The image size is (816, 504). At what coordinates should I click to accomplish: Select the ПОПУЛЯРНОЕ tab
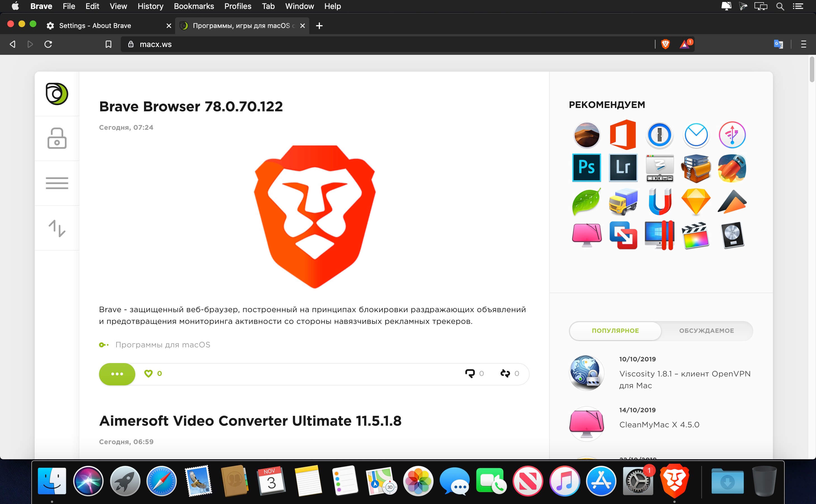coord(615,331)
